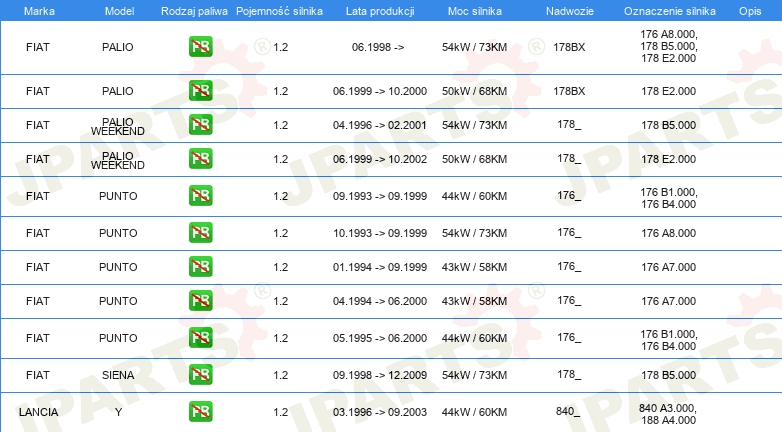Click '176 B1.000, 176 B4.000' in the 09.1993 row

[x=669, y=198]
